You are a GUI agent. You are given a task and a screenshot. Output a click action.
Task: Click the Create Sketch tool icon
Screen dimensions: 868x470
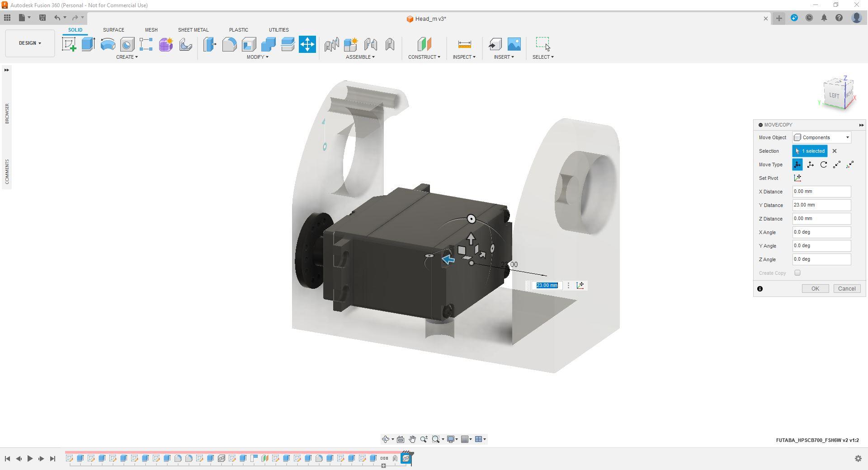click(x=69, y=44)
